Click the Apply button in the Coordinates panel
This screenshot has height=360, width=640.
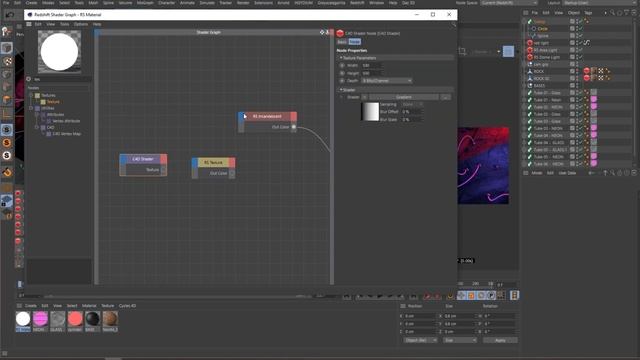point(500,340)
